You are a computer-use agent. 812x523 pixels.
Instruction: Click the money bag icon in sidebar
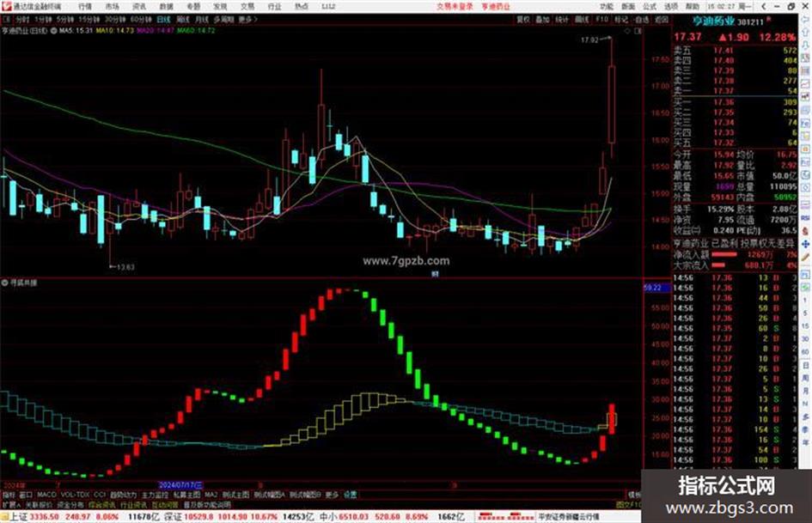click(805, 231)
